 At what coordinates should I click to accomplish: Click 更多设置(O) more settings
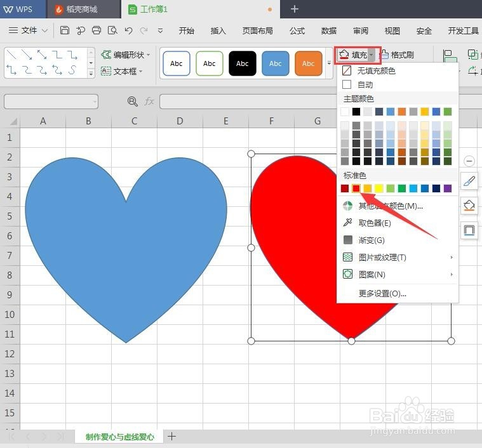(x=382, y=293)
